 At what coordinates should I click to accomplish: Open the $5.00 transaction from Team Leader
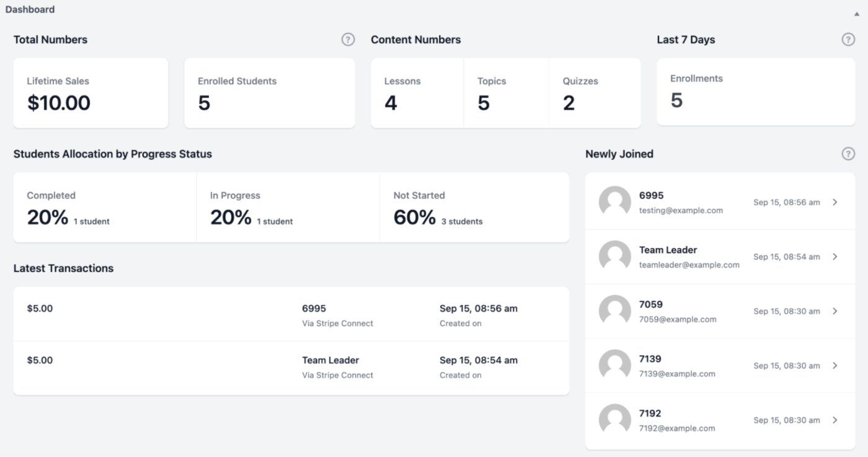click(291, 367)
